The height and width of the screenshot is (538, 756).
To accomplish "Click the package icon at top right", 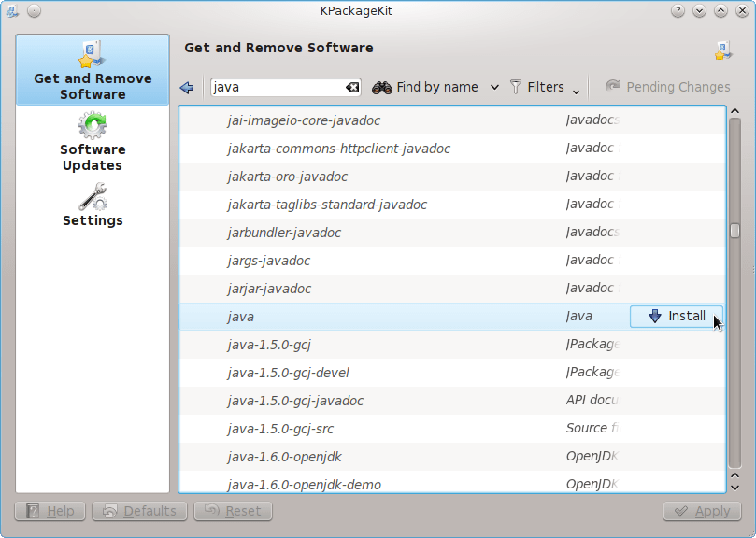I will pos(723,50).
